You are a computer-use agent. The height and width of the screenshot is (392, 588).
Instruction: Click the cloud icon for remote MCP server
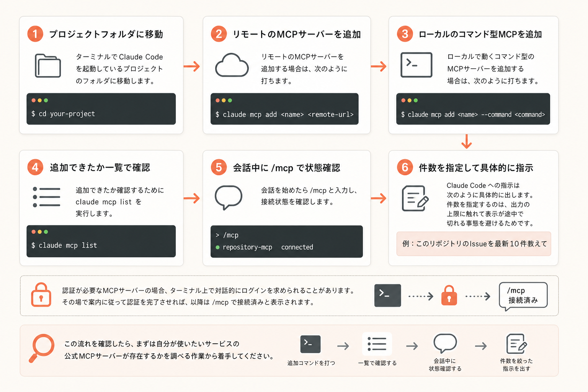pos(232,65)
